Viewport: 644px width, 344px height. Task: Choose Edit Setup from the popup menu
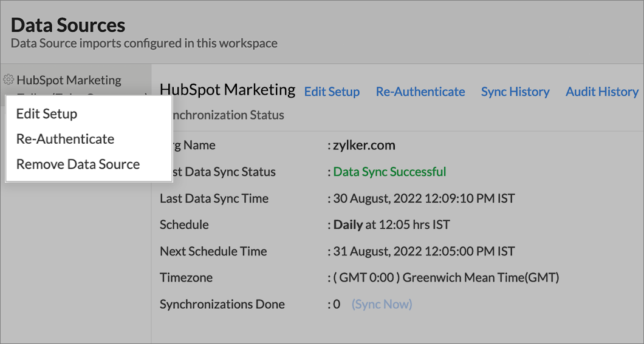tap(47, 114)
